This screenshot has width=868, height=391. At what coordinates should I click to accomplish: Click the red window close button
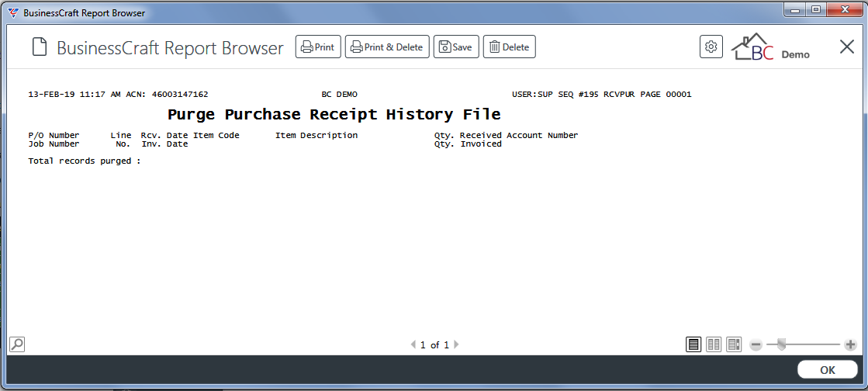pyautogui.click(x=845, y=9)
